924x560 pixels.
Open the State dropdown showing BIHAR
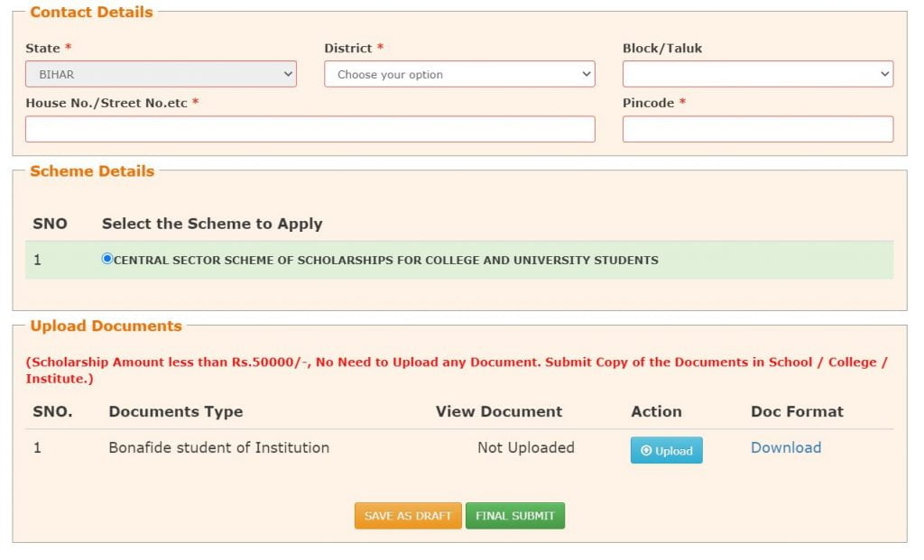pos(161,73)
